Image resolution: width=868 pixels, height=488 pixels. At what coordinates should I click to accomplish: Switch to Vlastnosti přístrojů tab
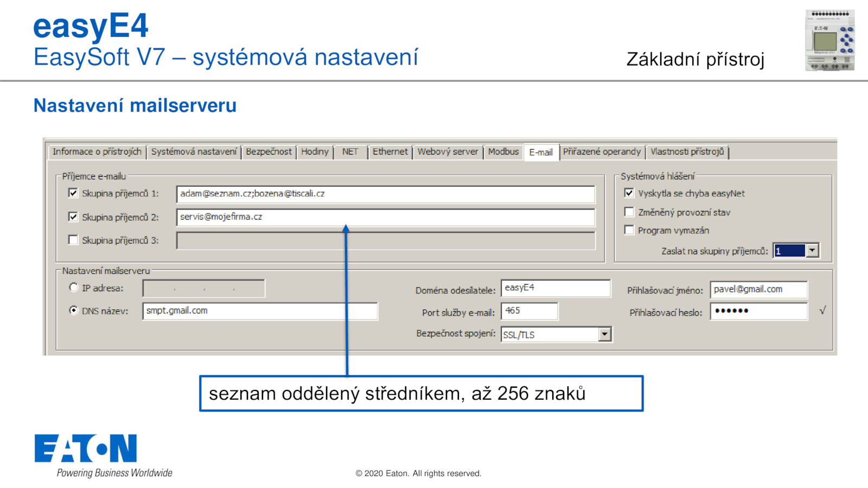tap(687, 152)
